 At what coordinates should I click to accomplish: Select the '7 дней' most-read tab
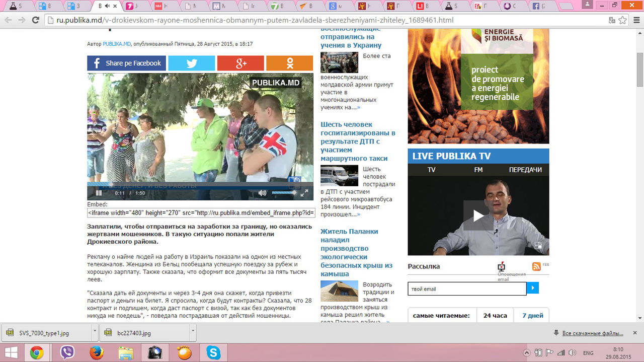pos(533,316)
